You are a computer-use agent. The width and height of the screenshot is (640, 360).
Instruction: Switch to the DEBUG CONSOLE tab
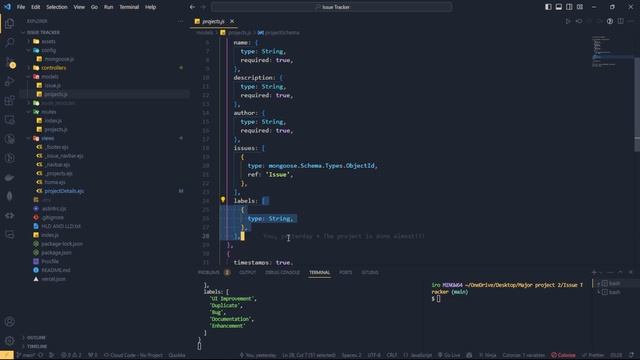point(282,272)
